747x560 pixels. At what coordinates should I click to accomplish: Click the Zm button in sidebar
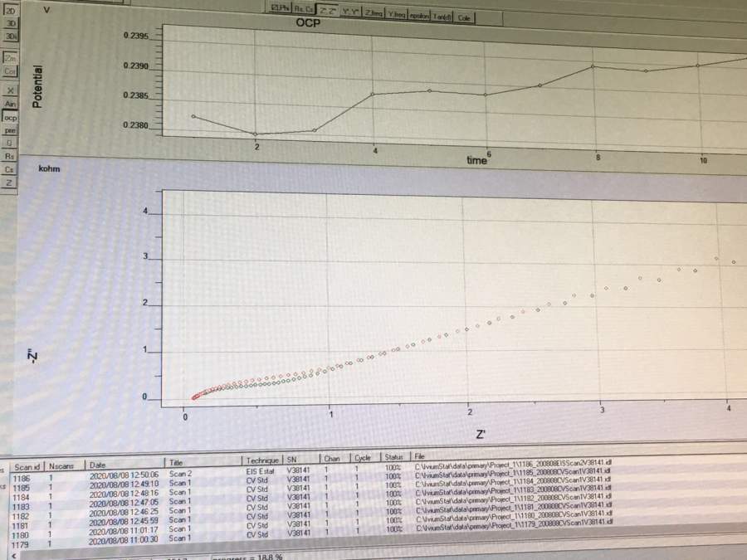10,59
